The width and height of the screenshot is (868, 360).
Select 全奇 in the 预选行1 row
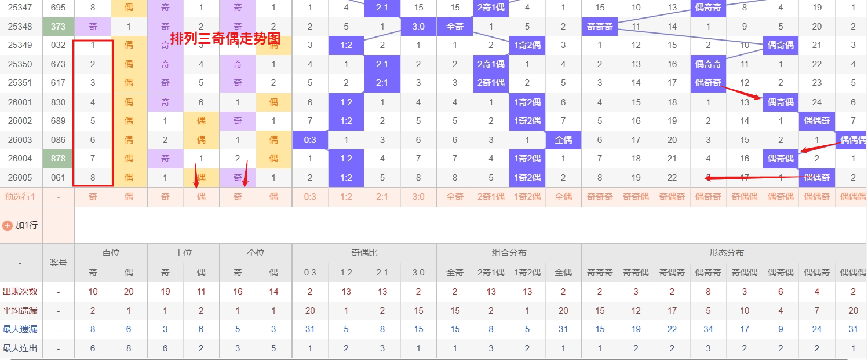(455, 197)
